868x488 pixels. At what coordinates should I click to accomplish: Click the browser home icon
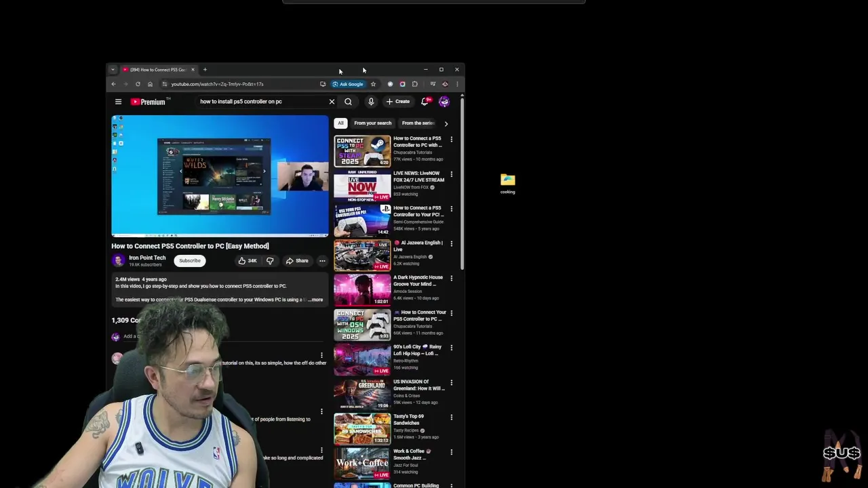pos(150,84)
